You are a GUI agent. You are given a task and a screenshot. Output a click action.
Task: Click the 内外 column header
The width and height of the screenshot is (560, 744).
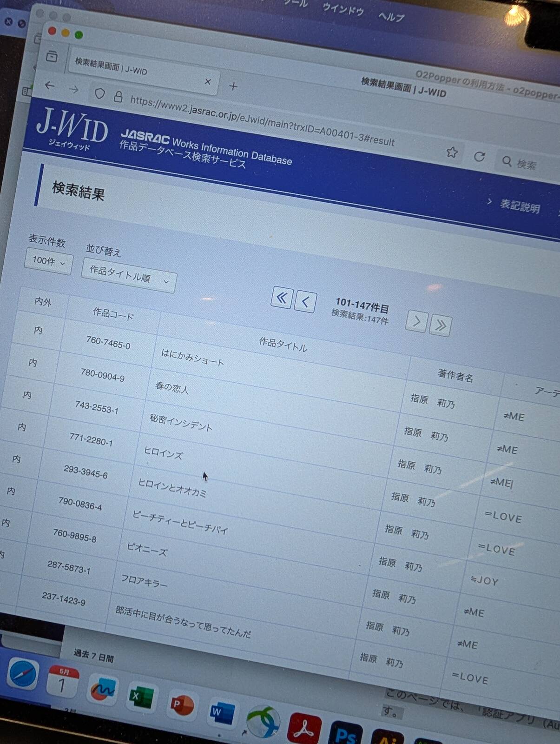[x=43, y=301]
